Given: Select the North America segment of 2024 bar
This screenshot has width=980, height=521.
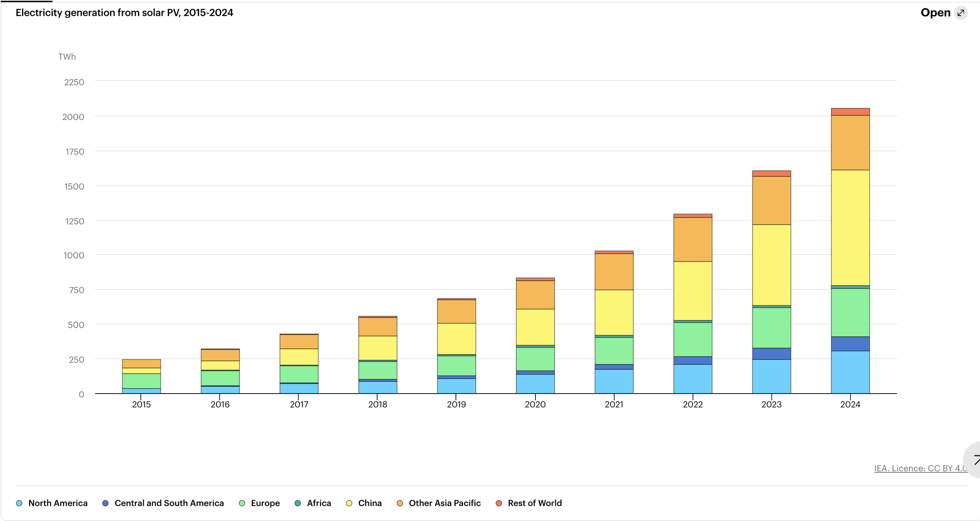Looking at the screenshot, I should coord(850,372).
